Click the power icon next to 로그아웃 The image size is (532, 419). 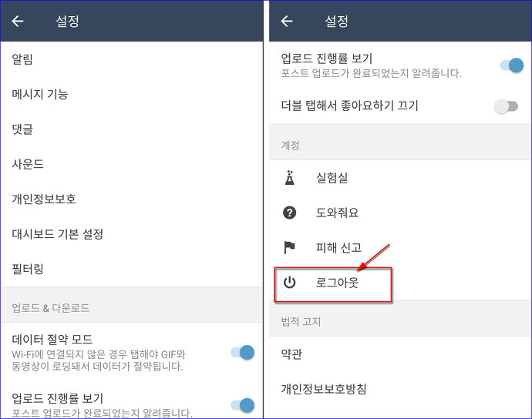pos(289,283)
